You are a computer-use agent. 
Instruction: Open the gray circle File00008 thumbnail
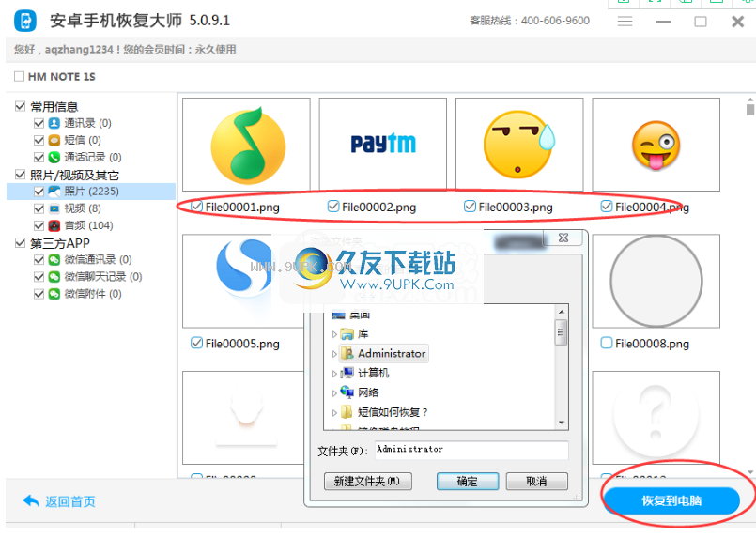(x=656, y=281)
